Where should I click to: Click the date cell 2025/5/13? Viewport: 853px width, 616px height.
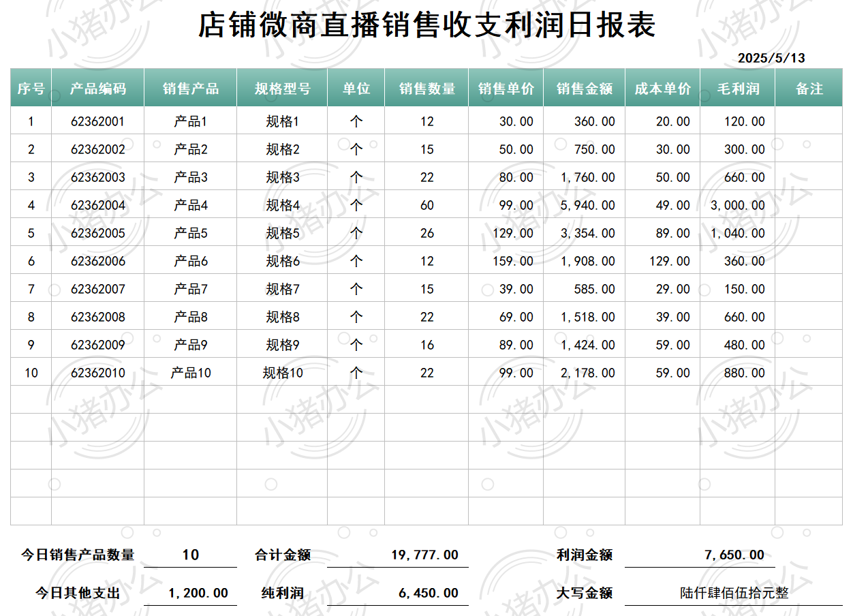[771, 58]
